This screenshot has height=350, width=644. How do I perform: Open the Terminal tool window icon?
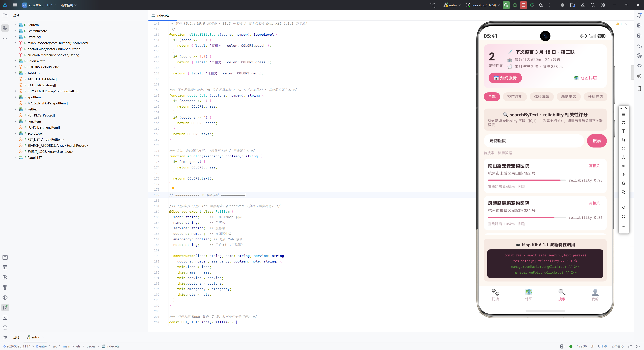click(x=5, y=317)
